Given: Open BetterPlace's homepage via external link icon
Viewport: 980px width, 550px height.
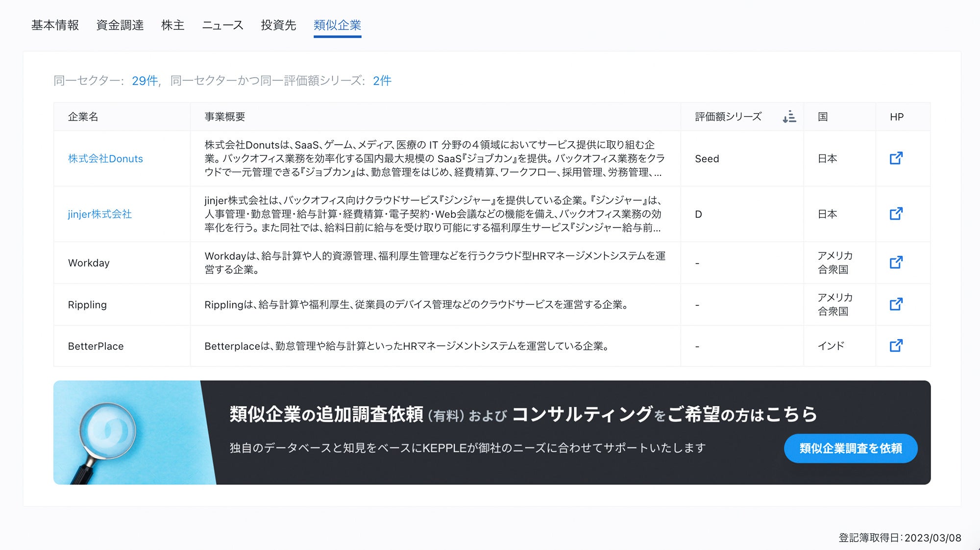Looking at the screenshot, I should [897, 346].
